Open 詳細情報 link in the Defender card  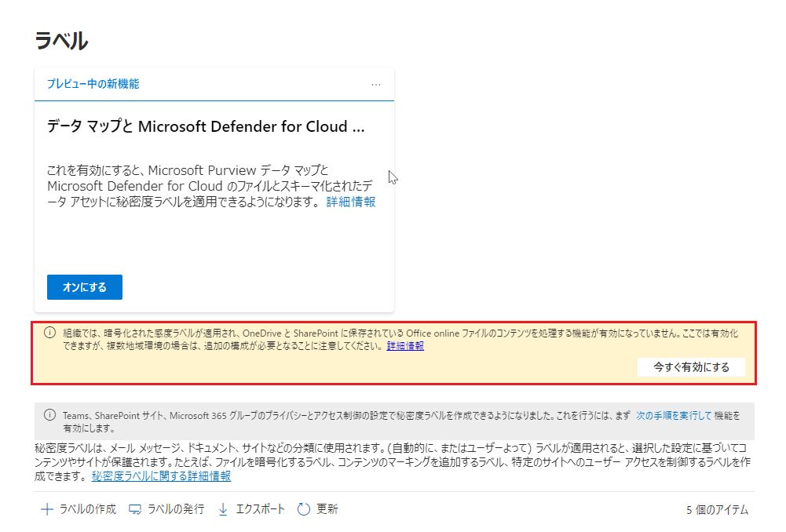[x=351, y=202]
